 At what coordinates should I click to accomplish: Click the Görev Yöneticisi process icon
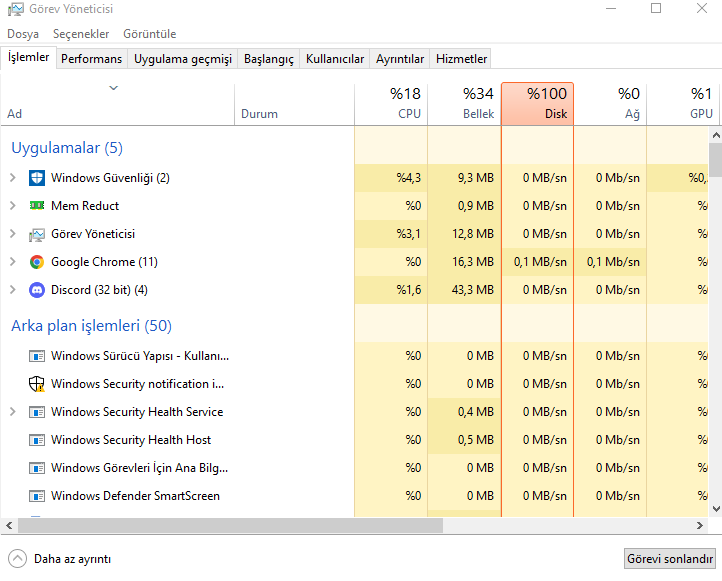pos(37,234)
